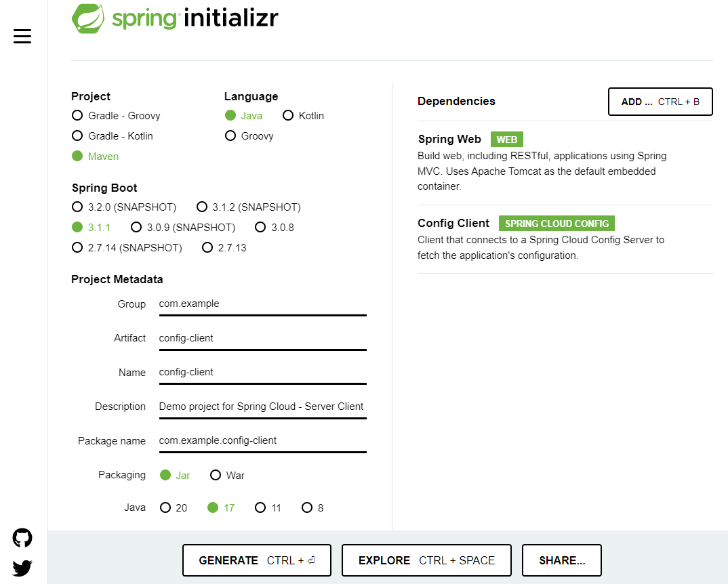Open the Twitter link icon
The height and width of the screenshot is (584, 728).
(22, 568)
